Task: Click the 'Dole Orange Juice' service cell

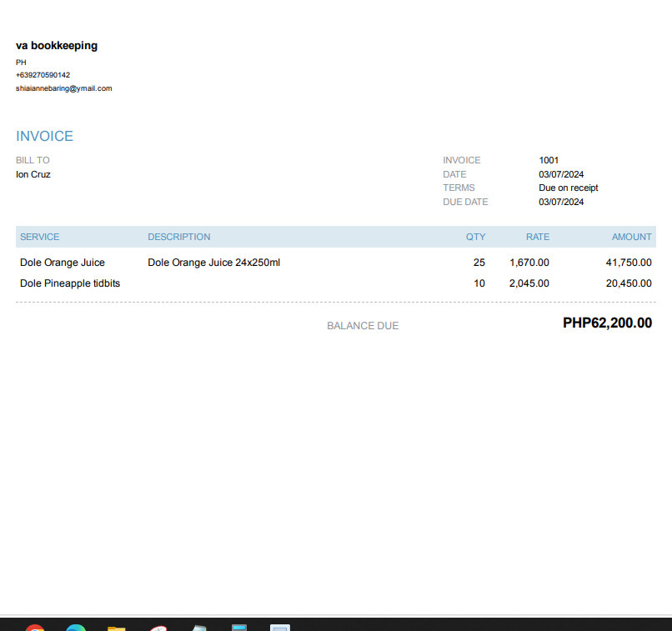Action: [x=63, y=263]
